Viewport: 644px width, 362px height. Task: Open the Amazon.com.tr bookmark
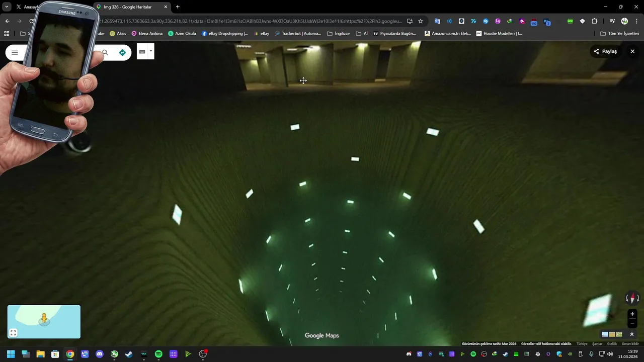(448, 34)
